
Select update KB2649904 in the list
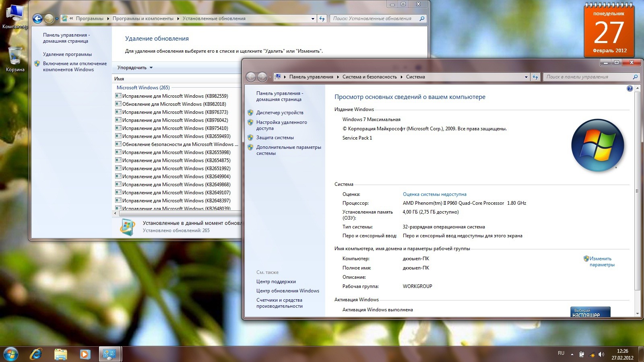coord(176,177)
